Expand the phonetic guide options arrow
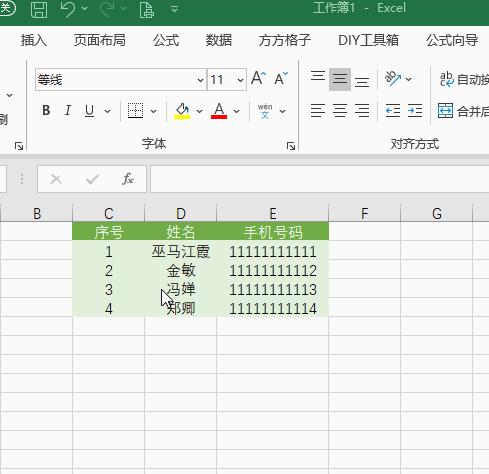This screenshot has width=489, height=474. (x=282, y=111)
